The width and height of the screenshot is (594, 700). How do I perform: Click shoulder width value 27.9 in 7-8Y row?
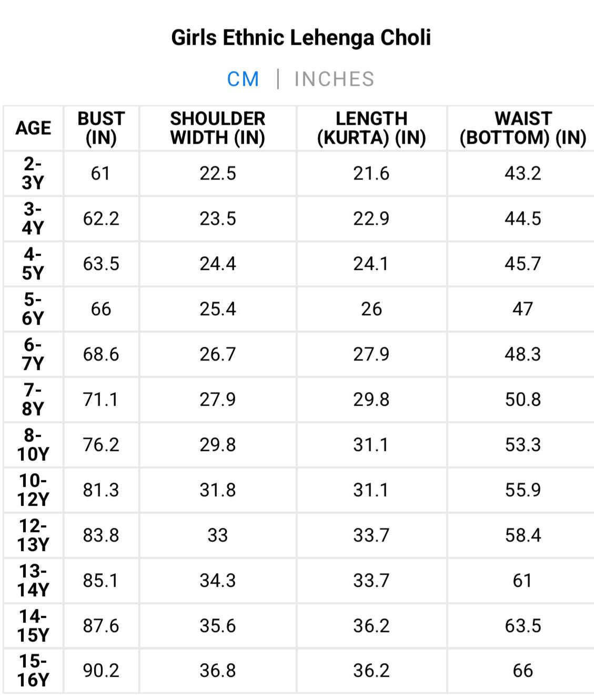point(217,399)
